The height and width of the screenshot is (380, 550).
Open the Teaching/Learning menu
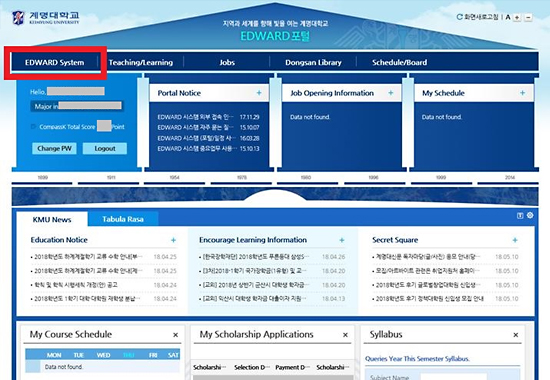click(141, 62)
